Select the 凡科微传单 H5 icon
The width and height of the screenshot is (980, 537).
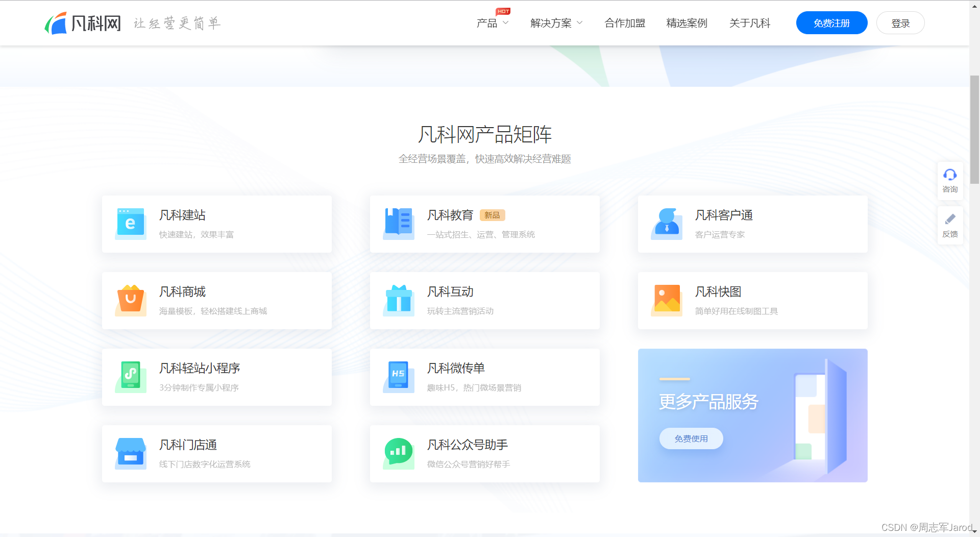(x=399, y=376)
